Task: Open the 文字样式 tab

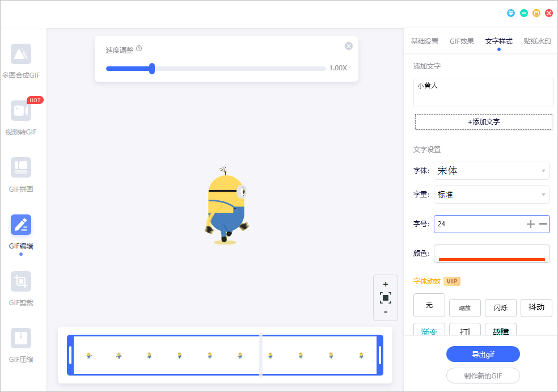Action: [498, 41]
